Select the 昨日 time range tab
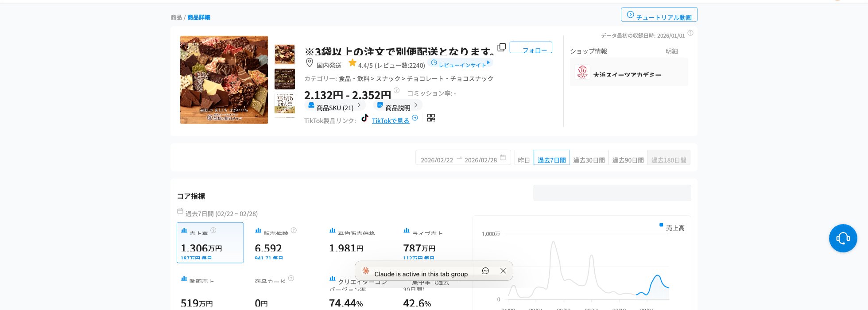 (x=524, y=158)
